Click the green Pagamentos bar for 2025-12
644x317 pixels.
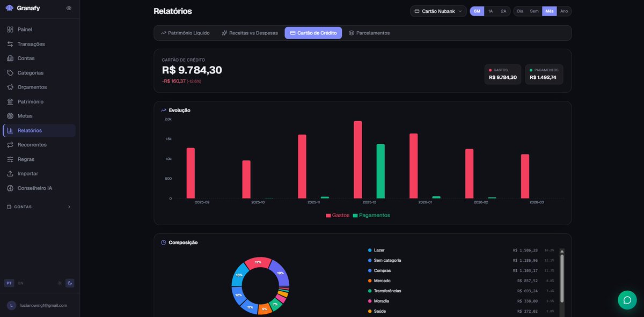380,171
